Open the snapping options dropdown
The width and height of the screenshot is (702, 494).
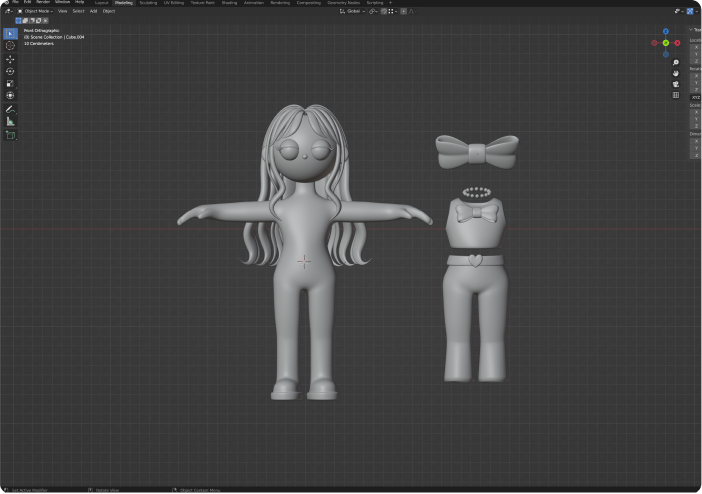coord(392,11)
